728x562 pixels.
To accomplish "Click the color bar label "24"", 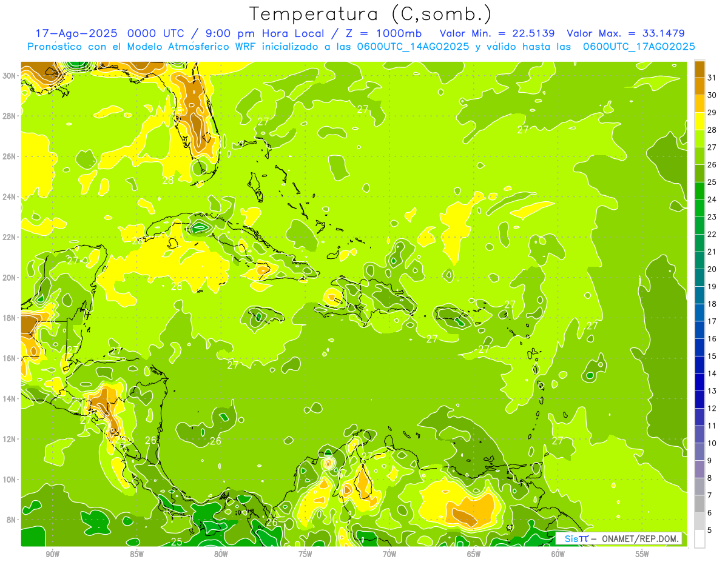I will coord(712,199).
